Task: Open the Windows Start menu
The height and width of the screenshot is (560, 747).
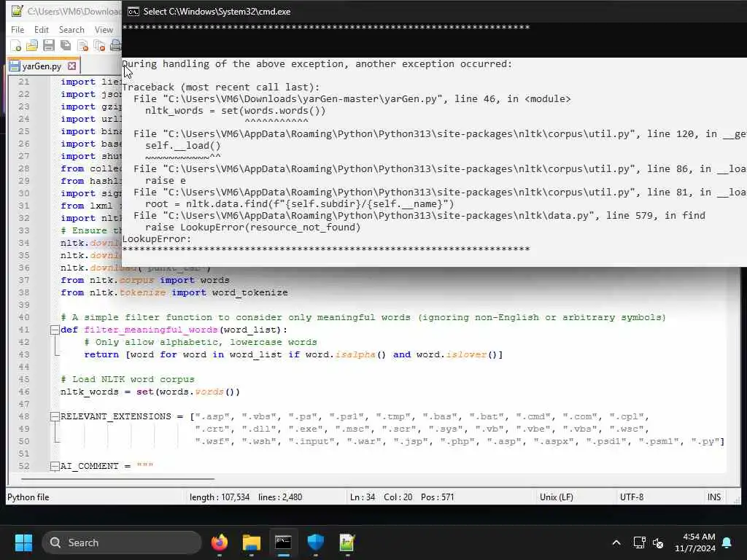Action: (23, 542)
